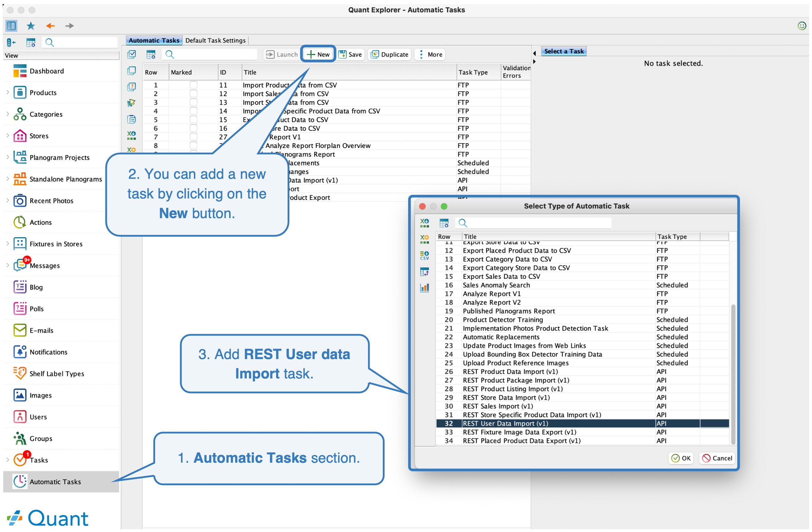This screenshot has width=812, height=532.
Task: Expand the Tasks node
Action: click(8, 460)
